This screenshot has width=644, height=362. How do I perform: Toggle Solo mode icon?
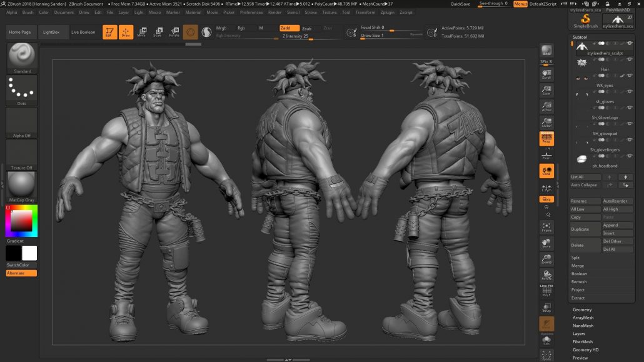[x=546, y=340]
